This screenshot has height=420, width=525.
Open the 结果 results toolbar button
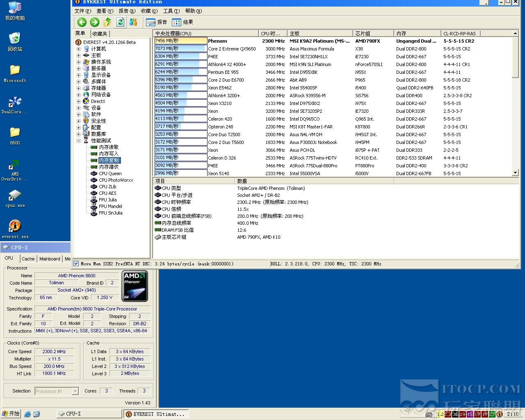(183, 22)
